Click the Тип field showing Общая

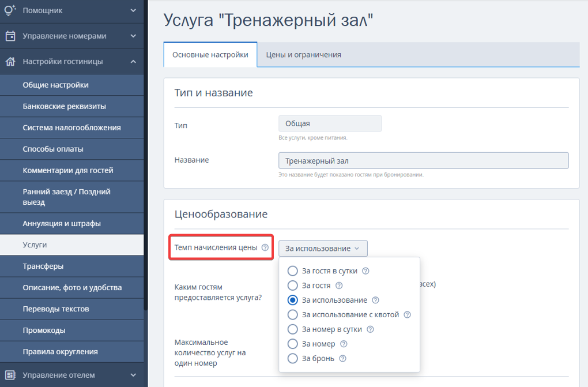click(x=330, y=123)
